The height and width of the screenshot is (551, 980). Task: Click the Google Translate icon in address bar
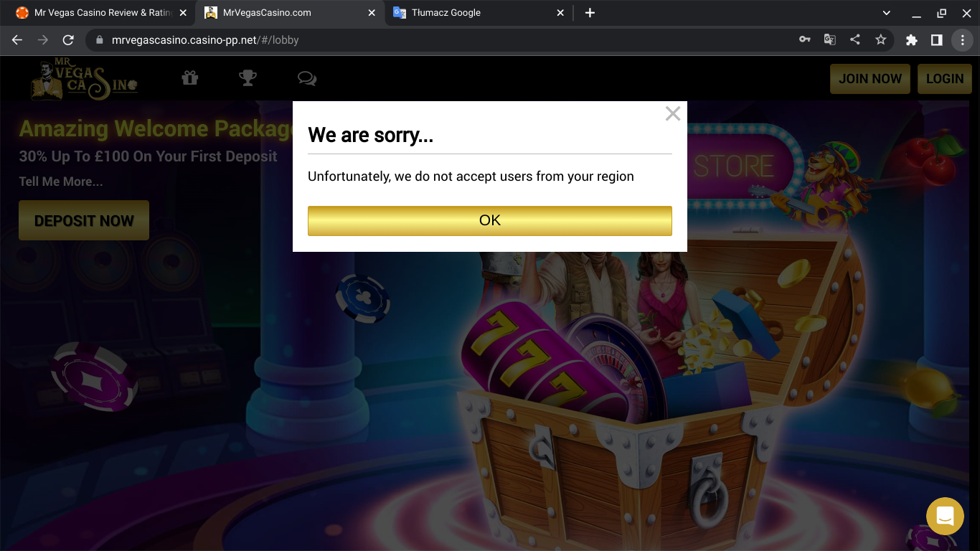click(x=829, y=40)
